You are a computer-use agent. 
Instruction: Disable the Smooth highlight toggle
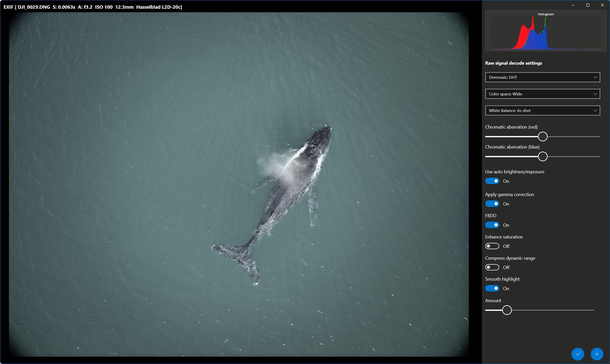point(492,288)
